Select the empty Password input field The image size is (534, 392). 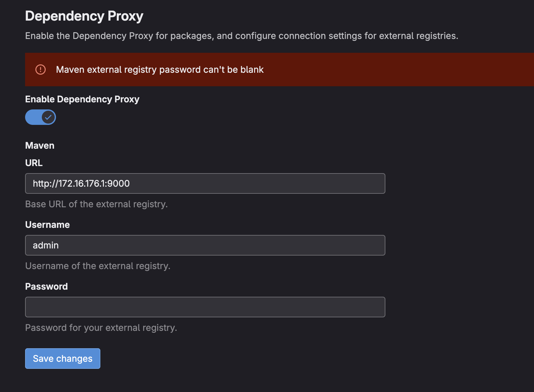click(x=205, y=307)
